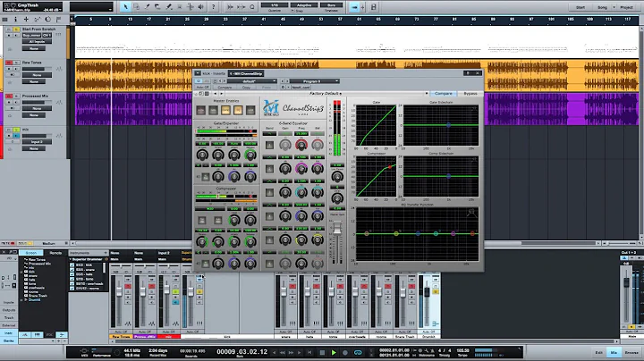Toggle first Master Enables button in ChannelStrip
The image size is (644, 361).
(201, 110)
